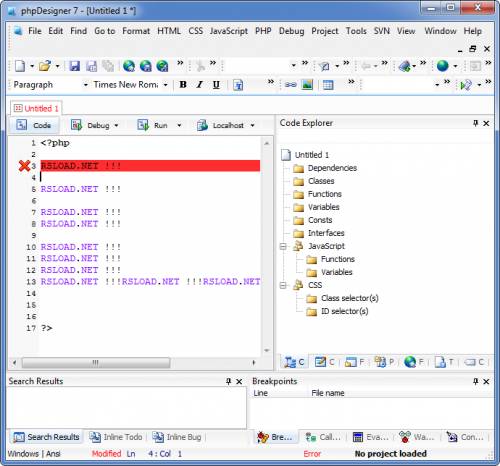Viewport: 500px width, 466px height.
Task: Click the New document icon
Action: [20, 66]
